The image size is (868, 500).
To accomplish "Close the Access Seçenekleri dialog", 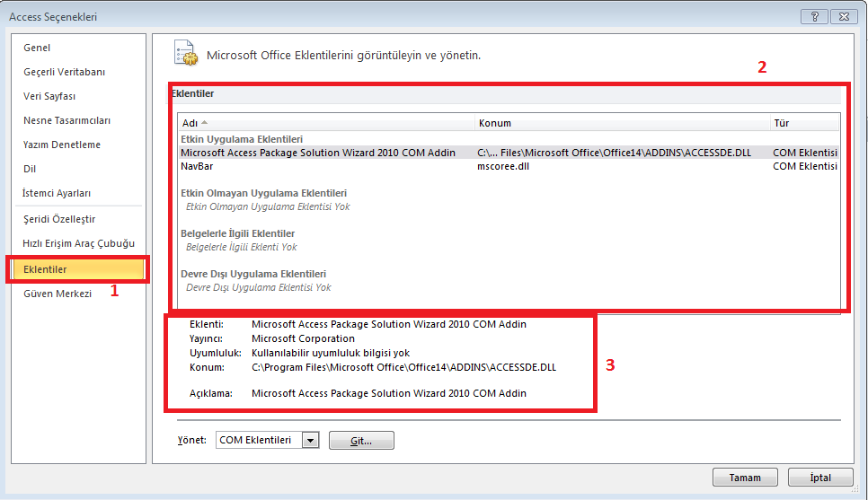I will 844,16.
